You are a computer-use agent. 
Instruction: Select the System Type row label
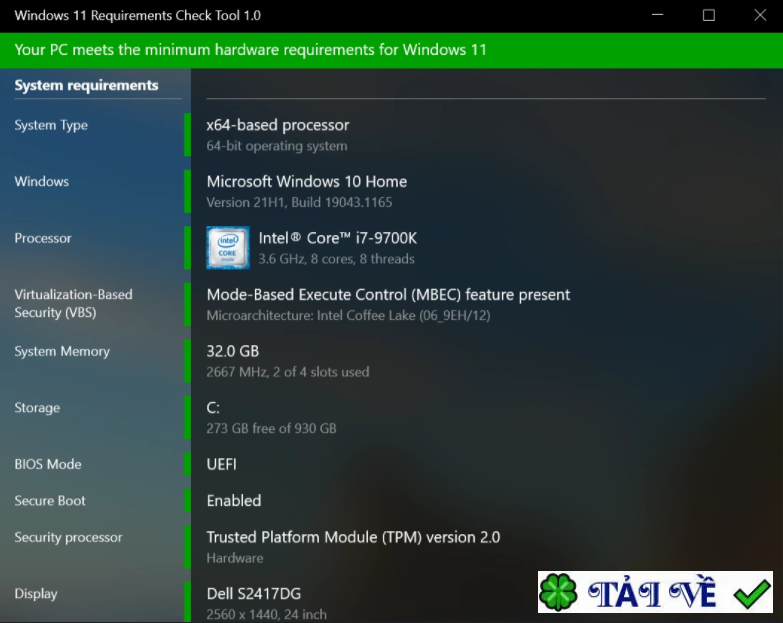pos(51,125)
